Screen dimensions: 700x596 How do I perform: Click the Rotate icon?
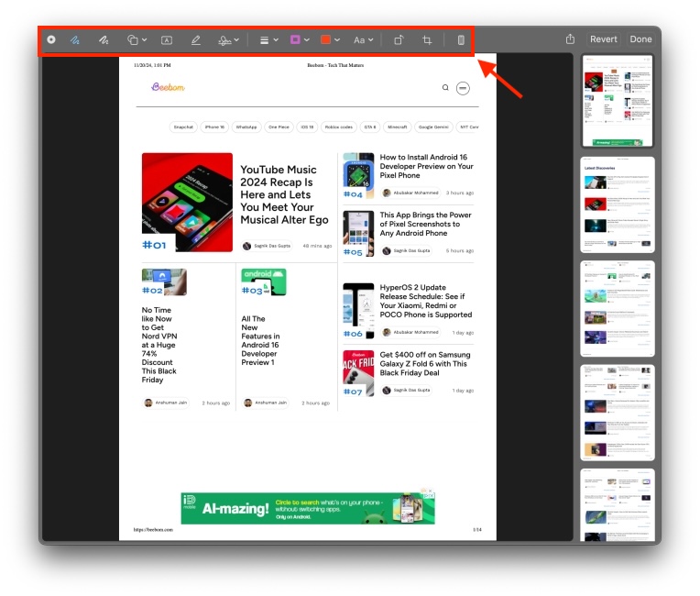click(x=399, y=40)
